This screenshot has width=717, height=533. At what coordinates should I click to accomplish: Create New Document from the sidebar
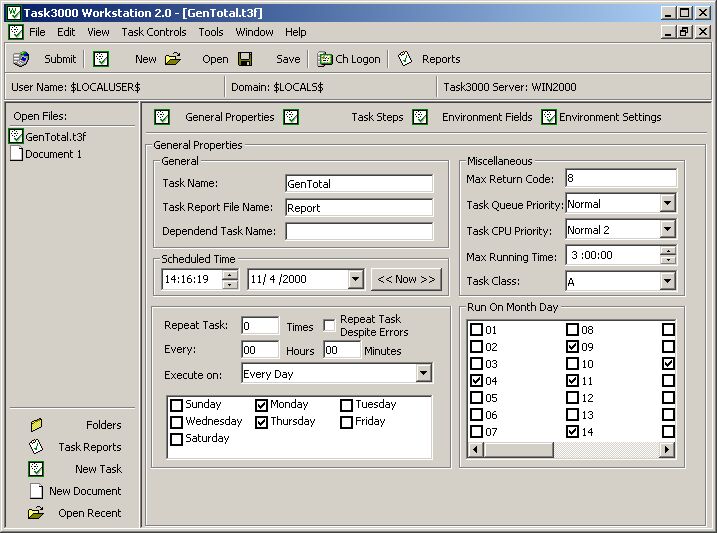point(37,491)
